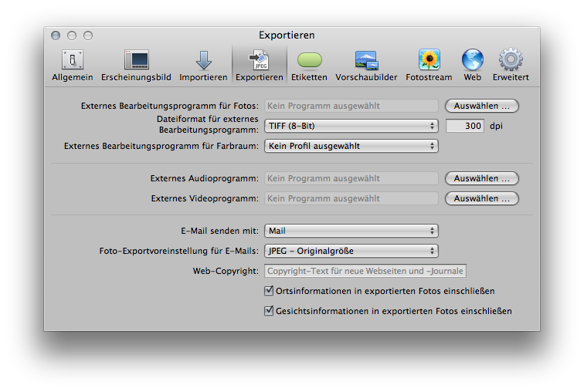Open Erweitert gear settings

point(511,65)
